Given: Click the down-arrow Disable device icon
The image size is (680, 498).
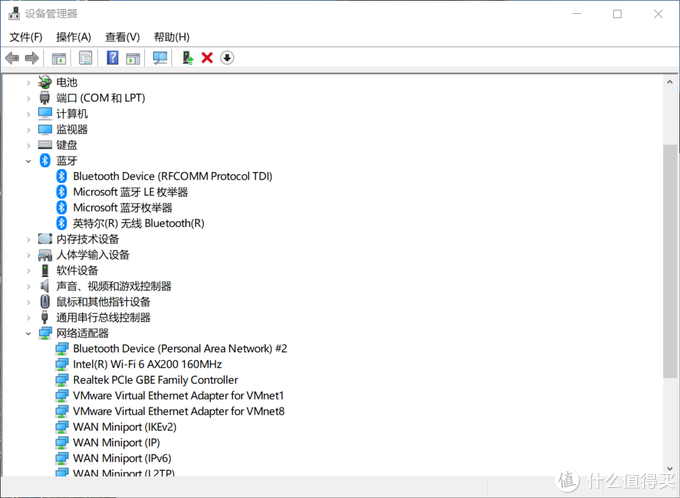Looking at the screenshot, I should coord(227,58).
